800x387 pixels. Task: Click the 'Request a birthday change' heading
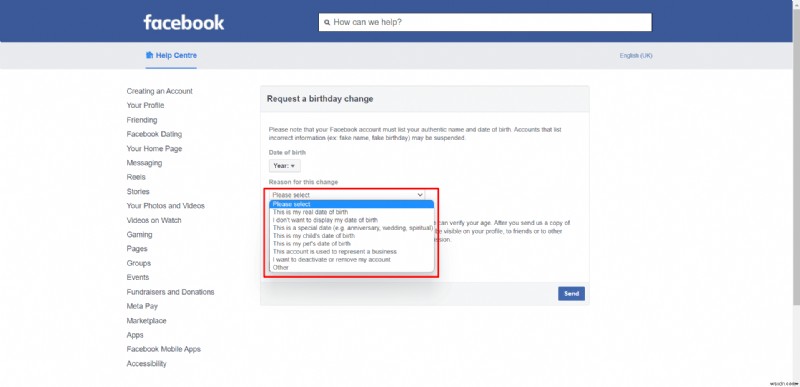point(320,99)
